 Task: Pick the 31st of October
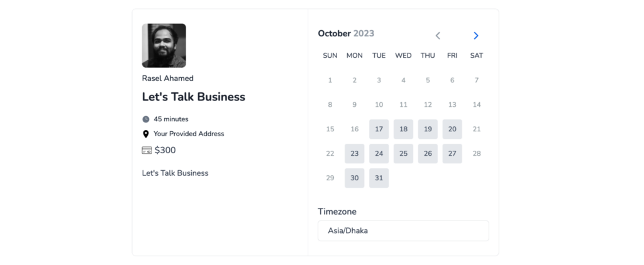[x=379, y=178]
